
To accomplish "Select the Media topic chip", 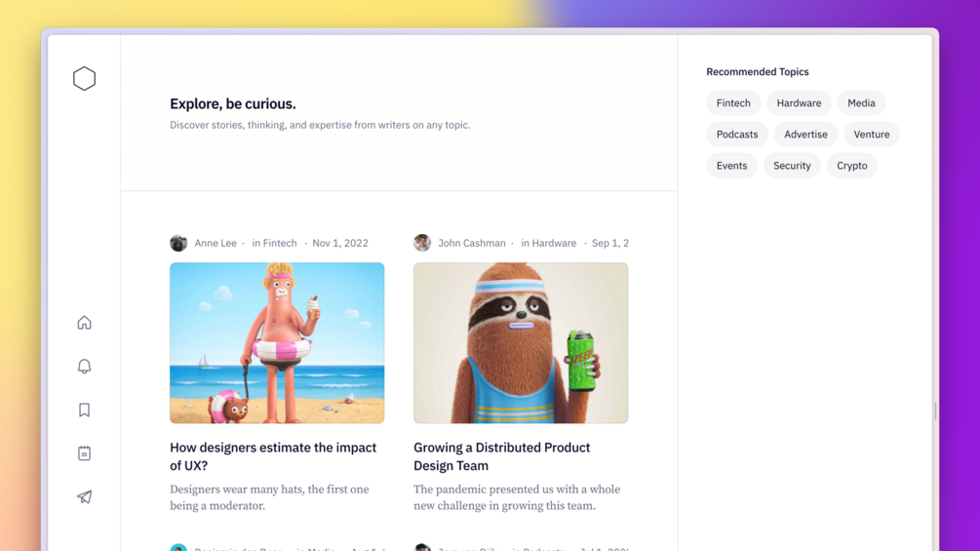I will pyautogui.click(x=861, y=103).
